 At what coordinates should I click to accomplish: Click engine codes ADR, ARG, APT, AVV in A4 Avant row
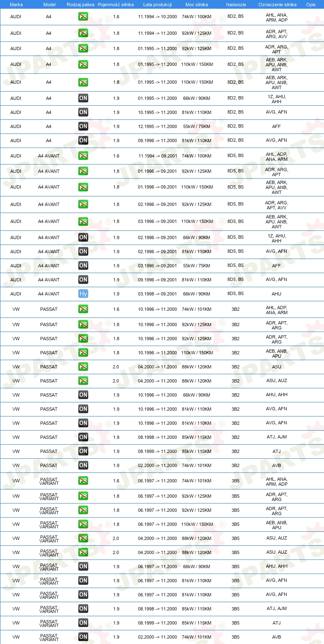276,205
